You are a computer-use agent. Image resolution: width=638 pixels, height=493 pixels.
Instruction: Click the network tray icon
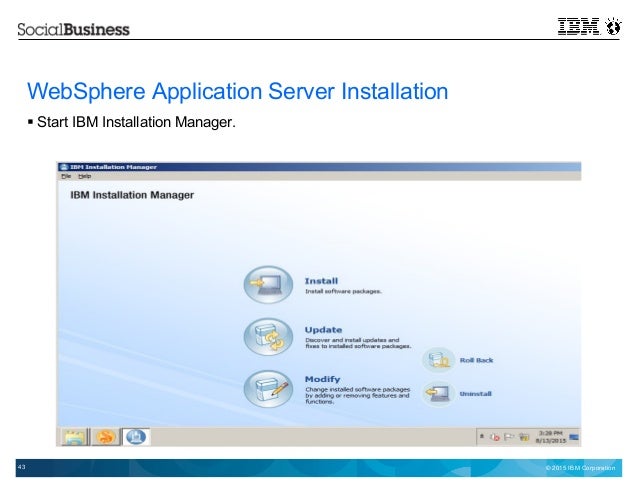(524, 437)
